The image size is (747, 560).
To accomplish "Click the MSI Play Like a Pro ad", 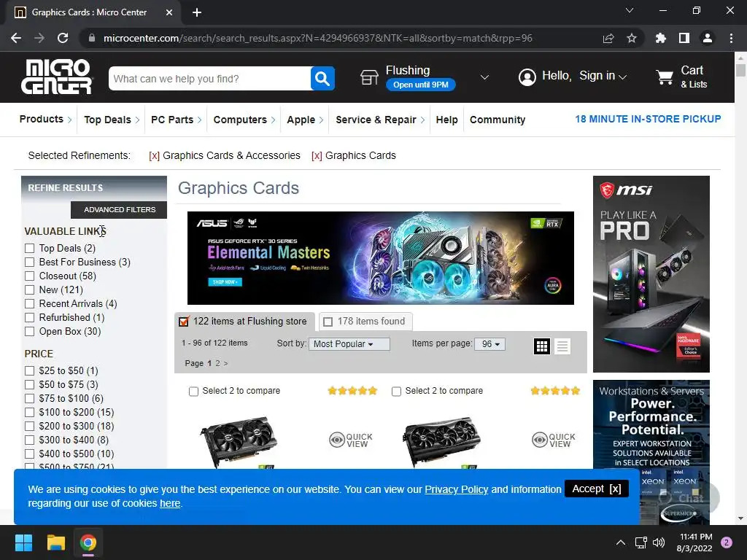I will (x=651, y=274).
